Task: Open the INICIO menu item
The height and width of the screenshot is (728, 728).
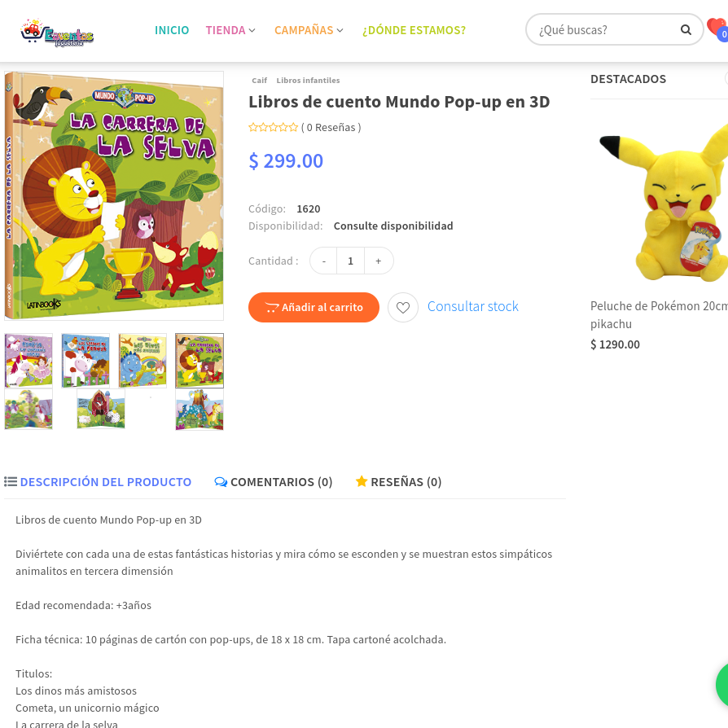Action: coord(172,30)
